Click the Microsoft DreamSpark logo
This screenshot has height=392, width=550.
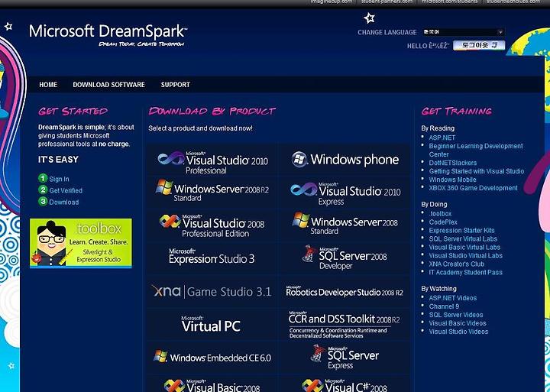point(108,34)
